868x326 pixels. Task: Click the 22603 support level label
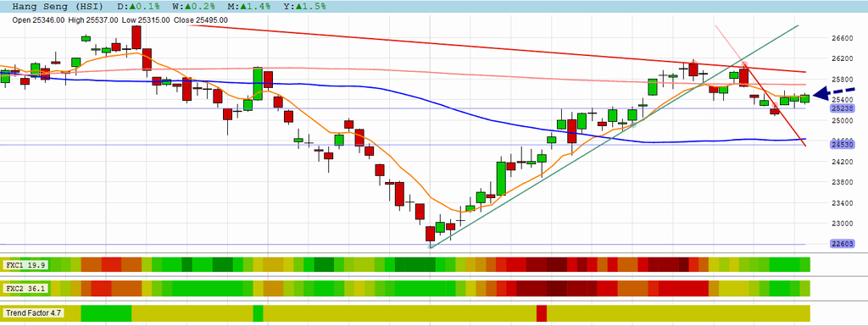(842, 244)
